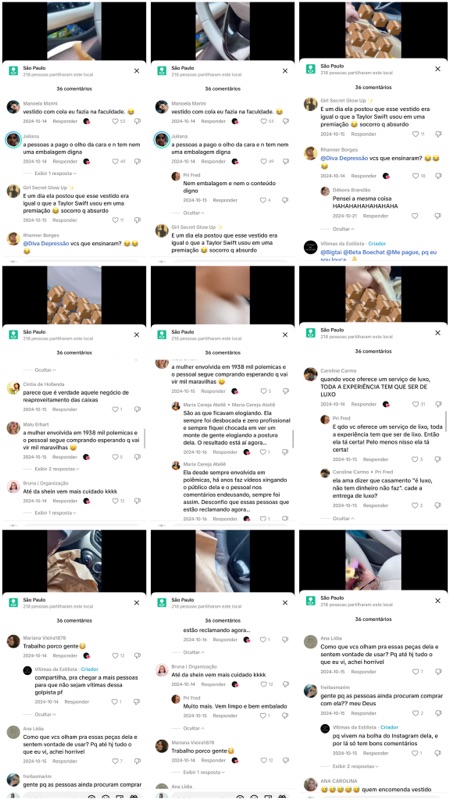Open Débora Brandão's small avatar
450x800 pixels.
click(324, 191)
